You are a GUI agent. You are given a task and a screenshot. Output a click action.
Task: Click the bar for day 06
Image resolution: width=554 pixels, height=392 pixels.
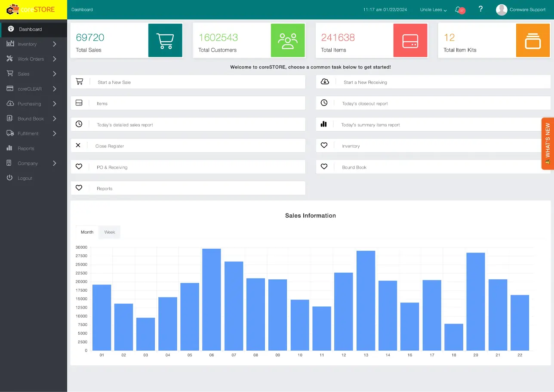pyautogui.click(x=212, y=299)
